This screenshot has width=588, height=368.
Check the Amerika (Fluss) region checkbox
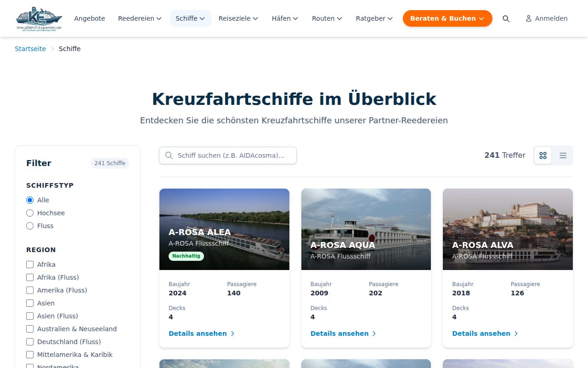[30, 290]
